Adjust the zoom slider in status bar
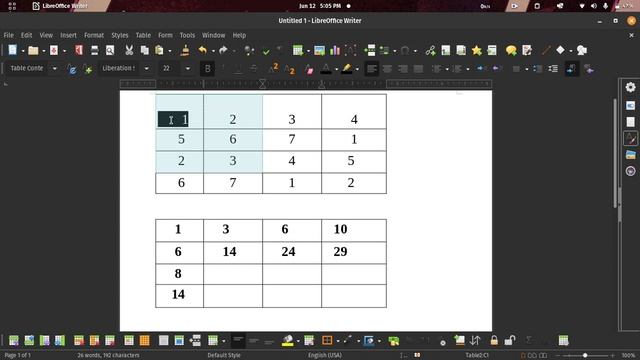The height and width of the screenshot is (360, 640). click(585, 356)
